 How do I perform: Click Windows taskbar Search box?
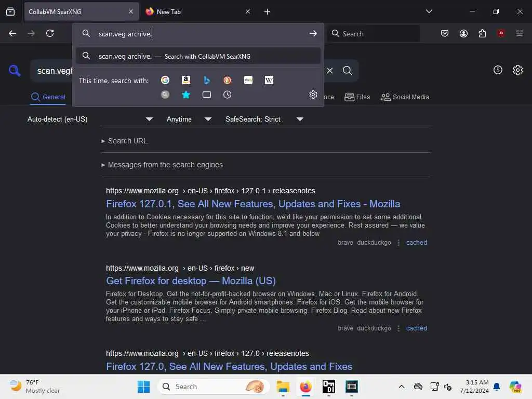tap(214, 387)
